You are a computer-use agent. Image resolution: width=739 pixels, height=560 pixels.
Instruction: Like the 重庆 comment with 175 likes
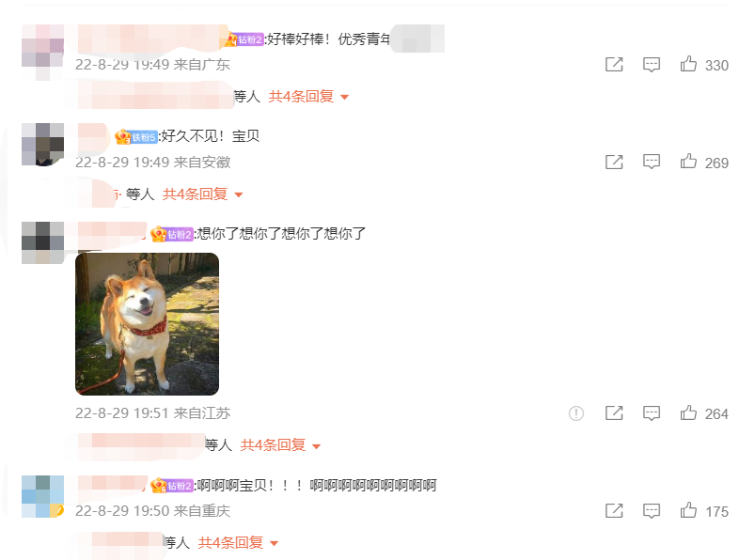pos(688,510)
